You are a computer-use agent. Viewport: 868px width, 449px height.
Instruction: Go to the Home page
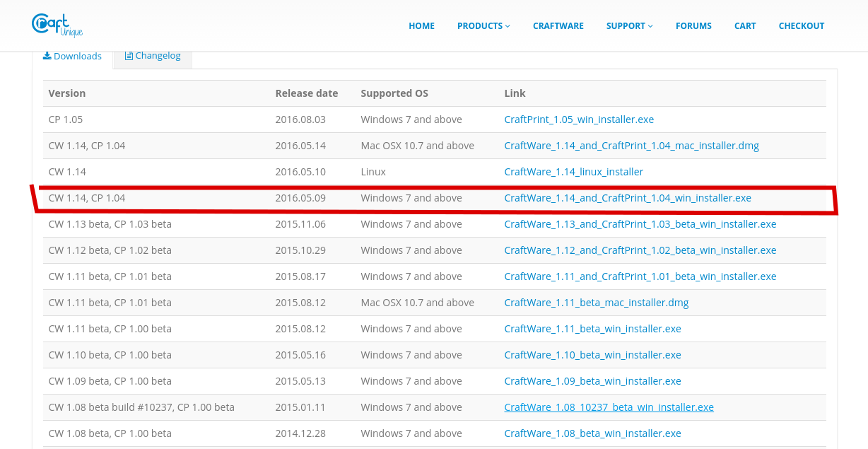tap(421, 26)
